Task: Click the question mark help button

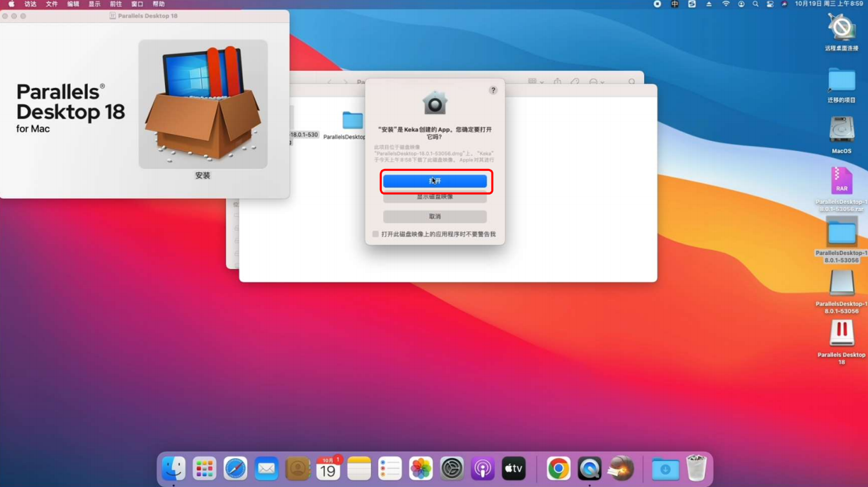Action: pos(493,91)
